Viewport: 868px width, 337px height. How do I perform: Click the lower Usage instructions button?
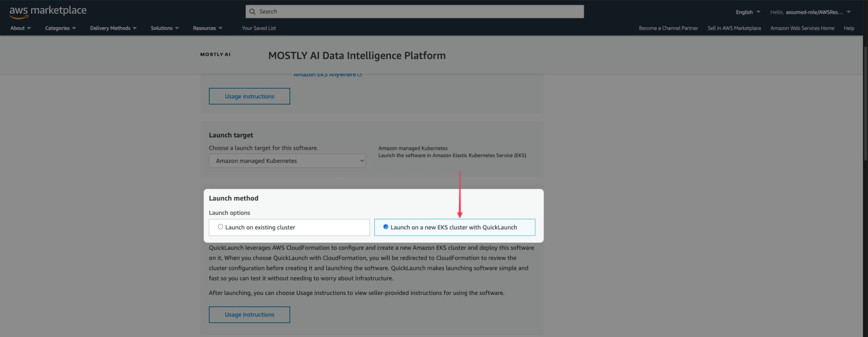[250, 315]
